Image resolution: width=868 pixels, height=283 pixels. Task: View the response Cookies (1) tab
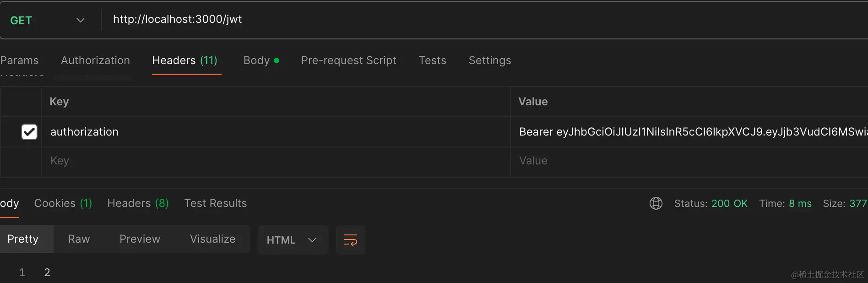pos(63,203)
